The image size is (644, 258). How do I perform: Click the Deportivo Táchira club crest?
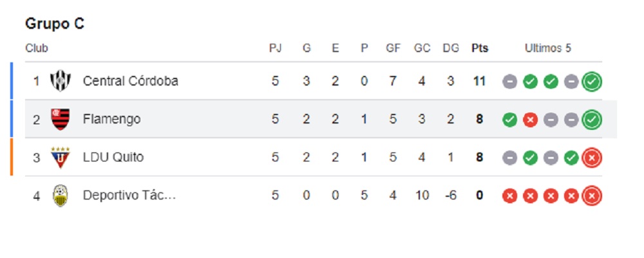pos(61,196)
